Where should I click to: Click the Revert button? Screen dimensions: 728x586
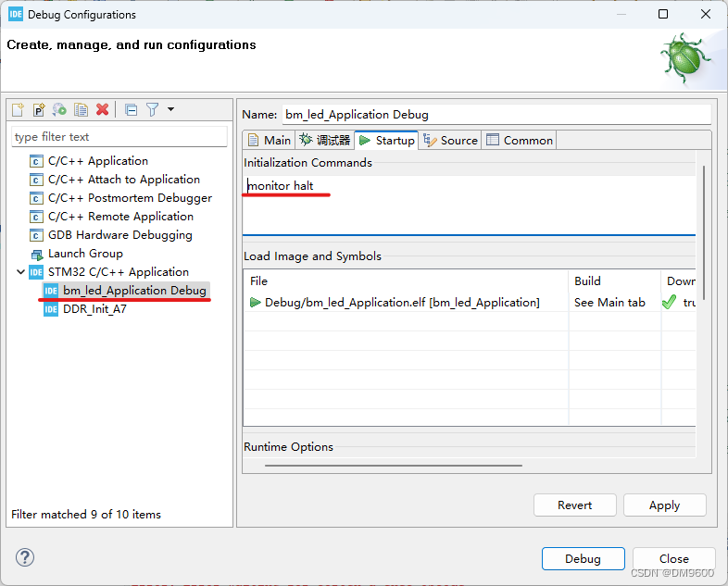click(575, 505)
